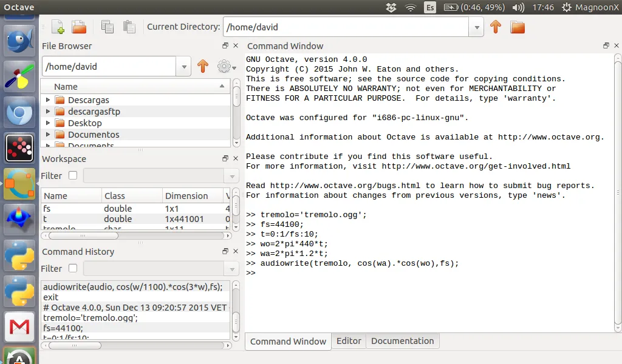Switch to the Editor tab
Screen dimensions: 622x364
click(349, 341)
